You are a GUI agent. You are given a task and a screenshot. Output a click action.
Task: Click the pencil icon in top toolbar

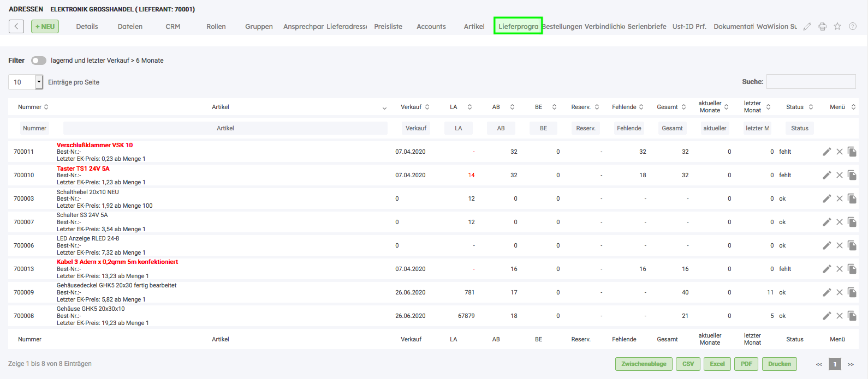click(x=807, y=26)
